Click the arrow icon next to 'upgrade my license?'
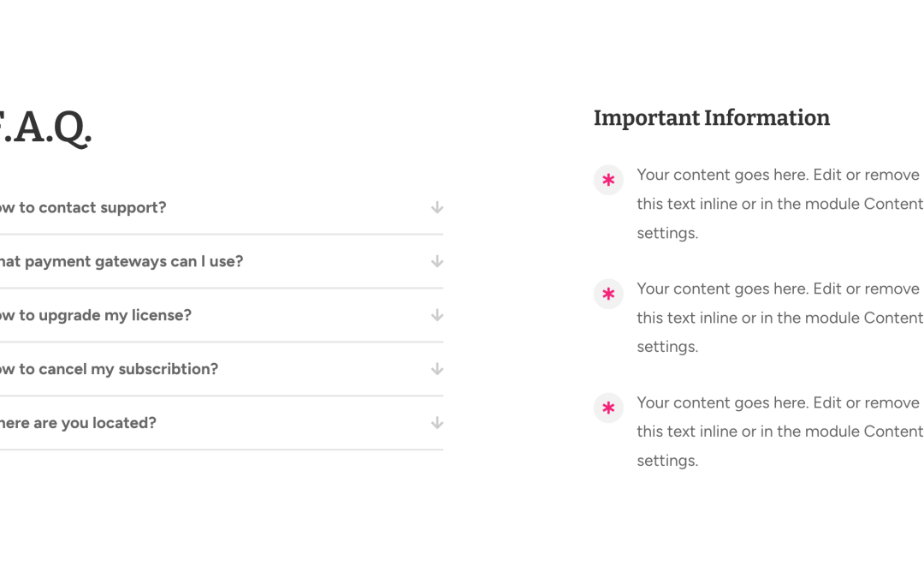This screenshot has height=578, width=924. 436,315
